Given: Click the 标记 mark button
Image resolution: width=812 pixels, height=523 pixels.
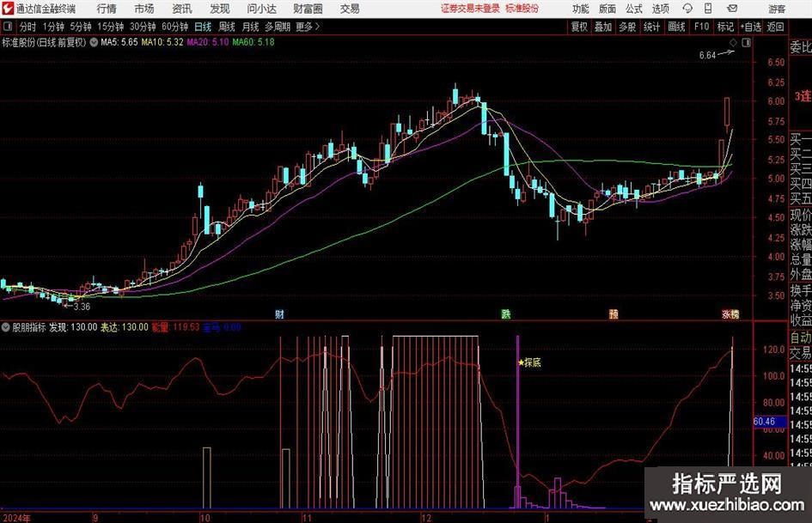Looking at the screenshot, I should 725,27.
